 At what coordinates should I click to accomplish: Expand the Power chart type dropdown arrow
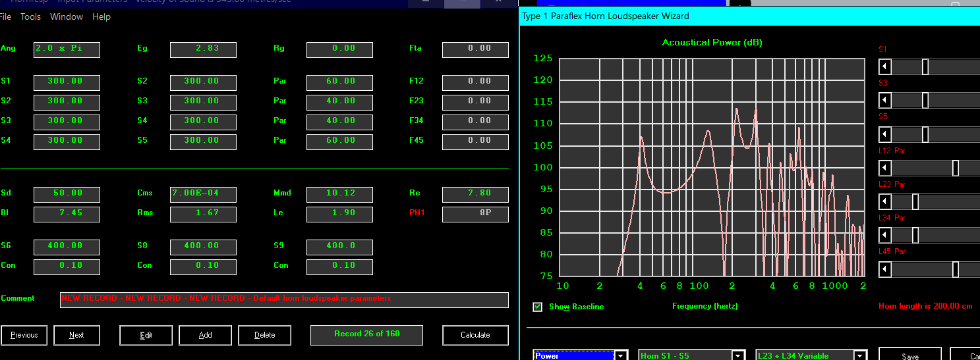point(621,355)
